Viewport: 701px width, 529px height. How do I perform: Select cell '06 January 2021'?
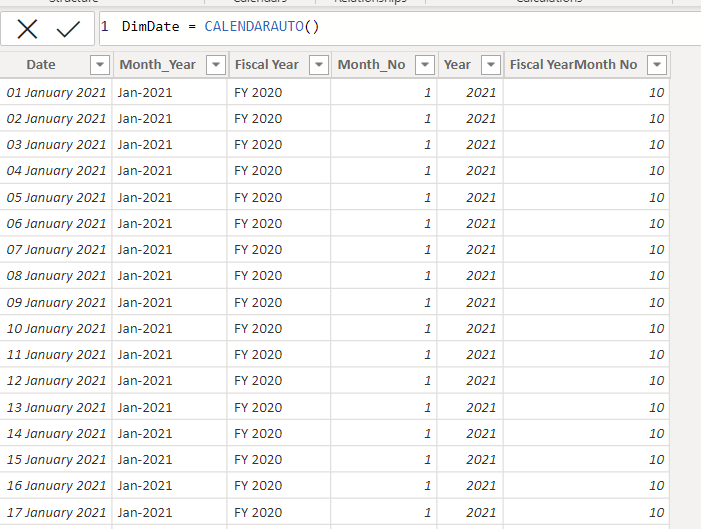(56, 223)
